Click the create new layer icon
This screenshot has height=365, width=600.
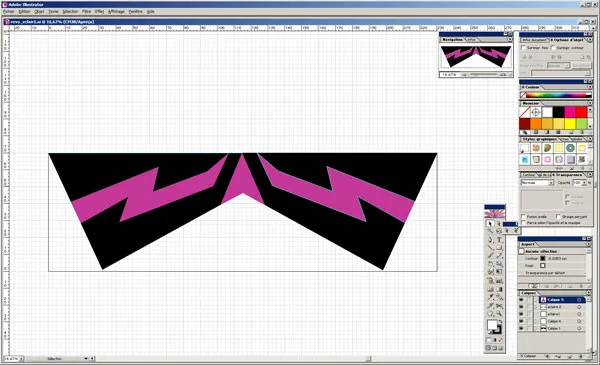569,356
